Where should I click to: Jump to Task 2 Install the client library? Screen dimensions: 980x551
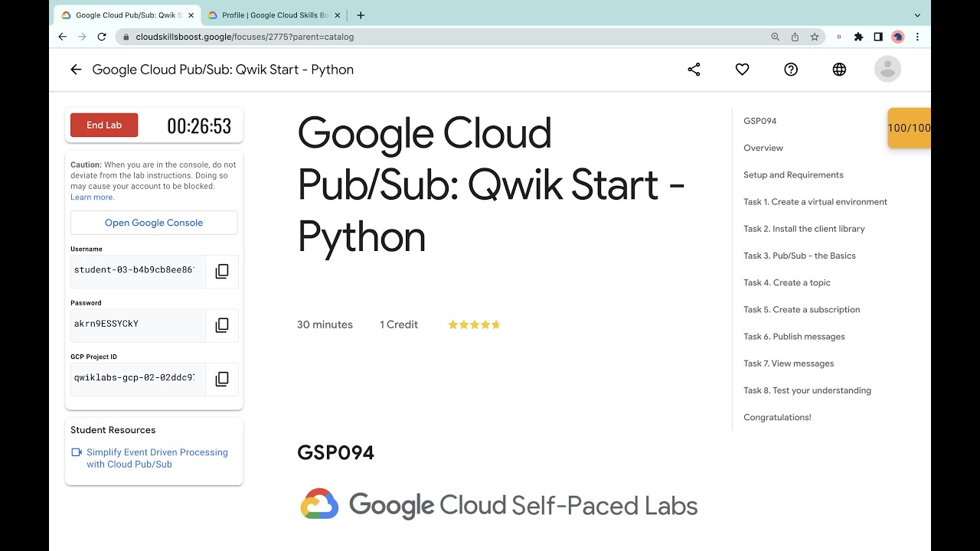pyautogui.click(x=804, y=229)
